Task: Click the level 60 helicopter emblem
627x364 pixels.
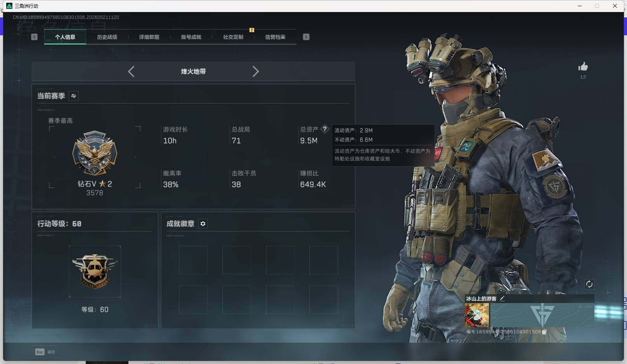Action: pyautogui.click(x=95, y=271)
